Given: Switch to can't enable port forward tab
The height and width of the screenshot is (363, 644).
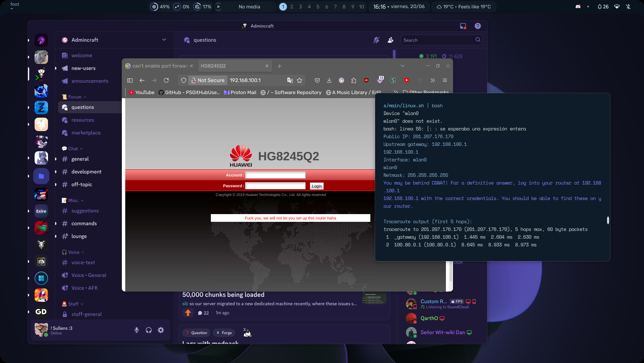Looking at the screenshot, I should coord(159,66).
